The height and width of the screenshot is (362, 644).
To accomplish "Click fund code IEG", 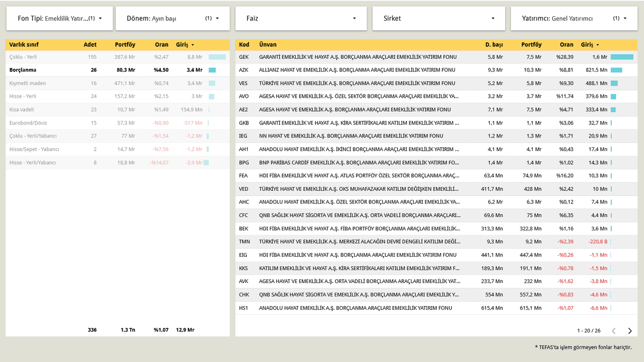I will pos(244,136).
